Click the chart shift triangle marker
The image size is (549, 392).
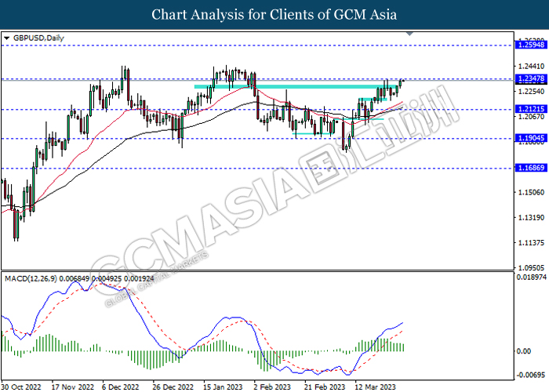(x=409, y=34)
